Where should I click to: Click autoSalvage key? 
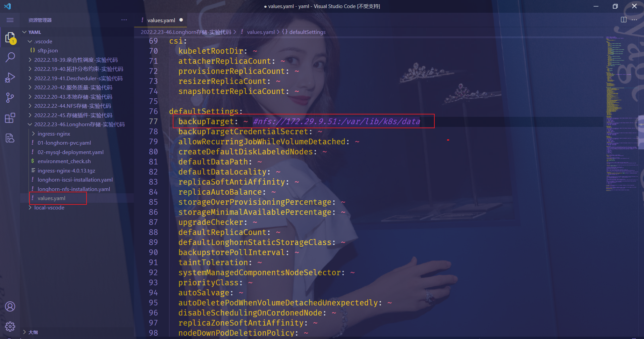coord(204,293)
